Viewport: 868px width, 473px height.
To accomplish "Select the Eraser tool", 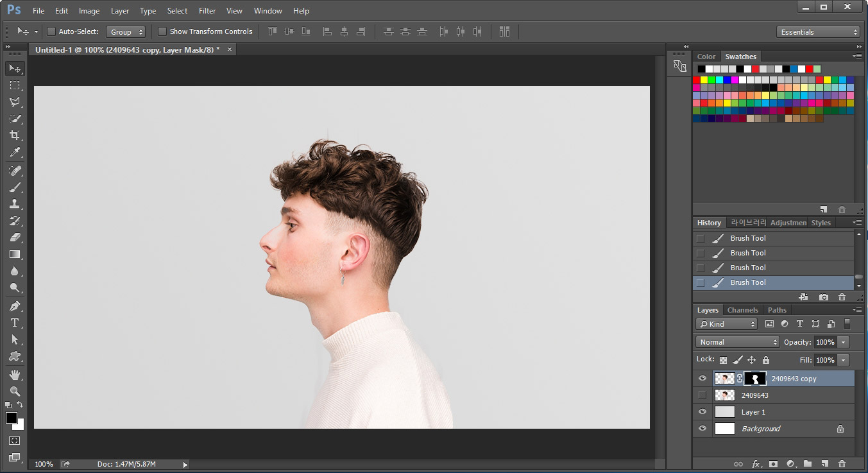I will (x=15, y=237).
